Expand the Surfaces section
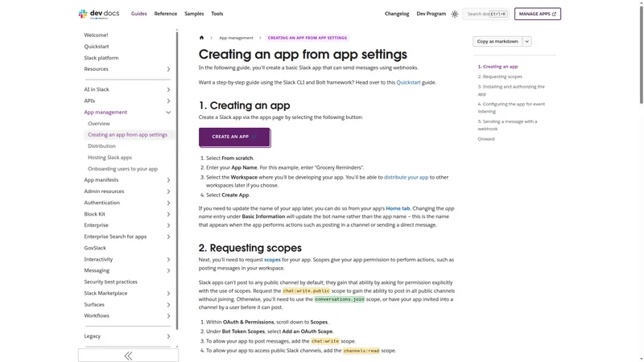 (x=168, y=305)
